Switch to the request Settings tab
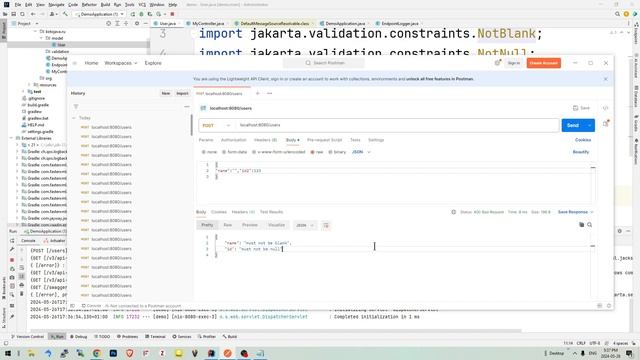Screen dimensions: 640x360 (x=376, y=140)
